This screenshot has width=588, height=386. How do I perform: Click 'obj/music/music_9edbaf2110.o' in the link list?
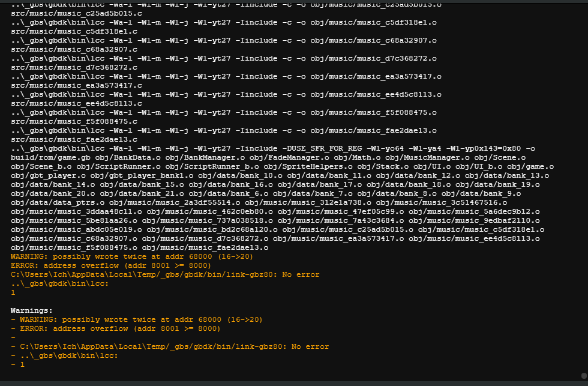[475, 220]
